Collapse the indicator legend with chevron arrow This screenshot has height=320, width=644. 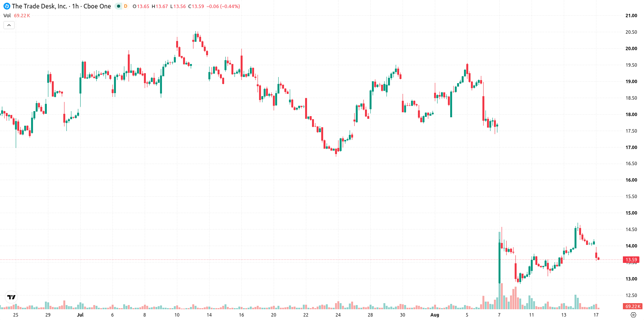[9, 25]
